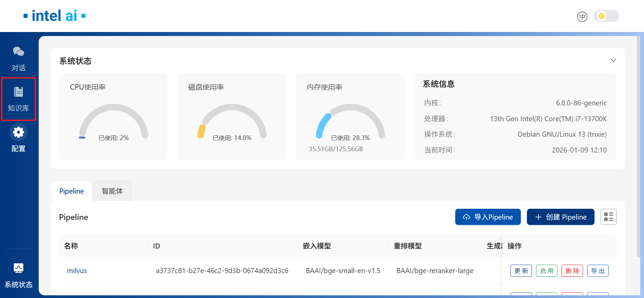This screenshot has height=298, width=644.
Task: Click 更新 for the milvus pipeline
Action: click(521, 271)
